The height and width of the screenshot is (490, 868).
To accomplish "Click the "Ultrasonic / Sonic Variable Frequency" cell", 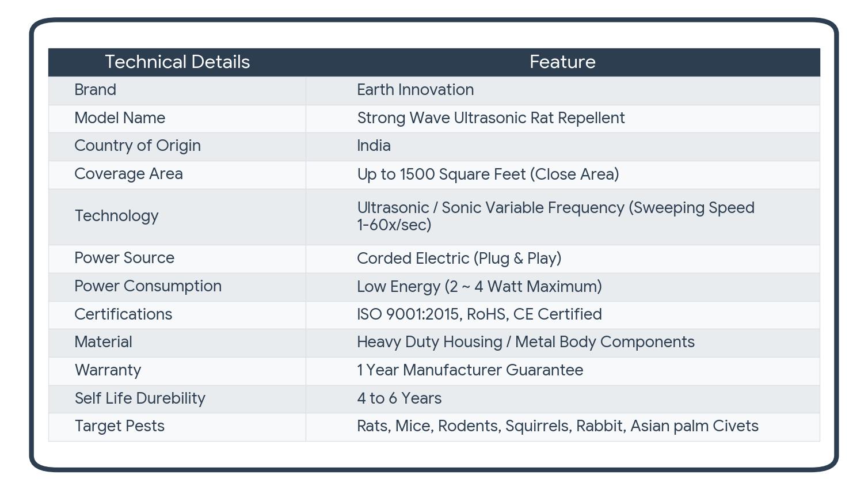I will 555,216.
